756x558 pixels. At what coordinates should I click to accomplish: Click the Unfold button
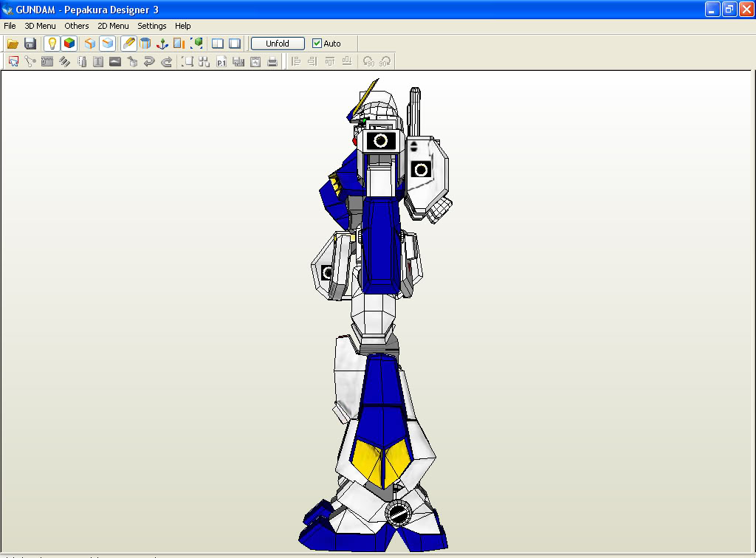(278, 44)
